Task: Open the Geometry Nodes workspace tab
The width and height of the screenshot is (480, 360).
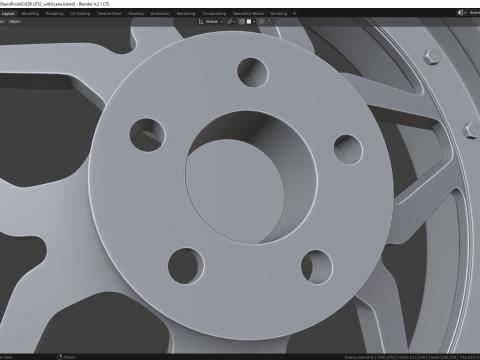Action: 248,14
